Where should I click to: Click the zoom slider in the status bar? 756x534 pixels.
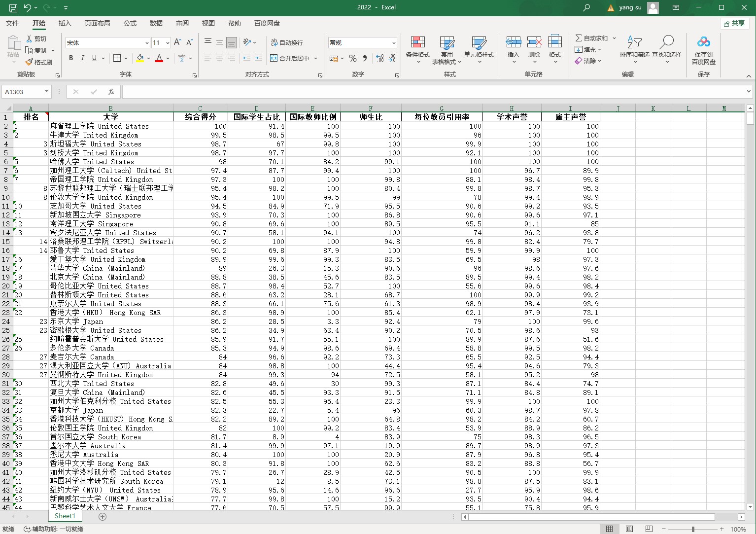[692, 529]
